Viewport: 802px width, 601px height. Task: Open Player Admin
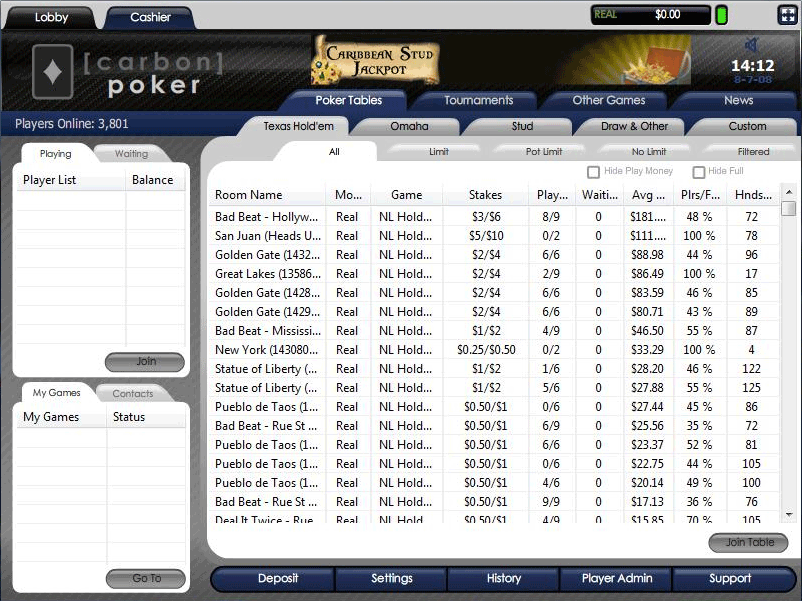click(x=617, y=578)
